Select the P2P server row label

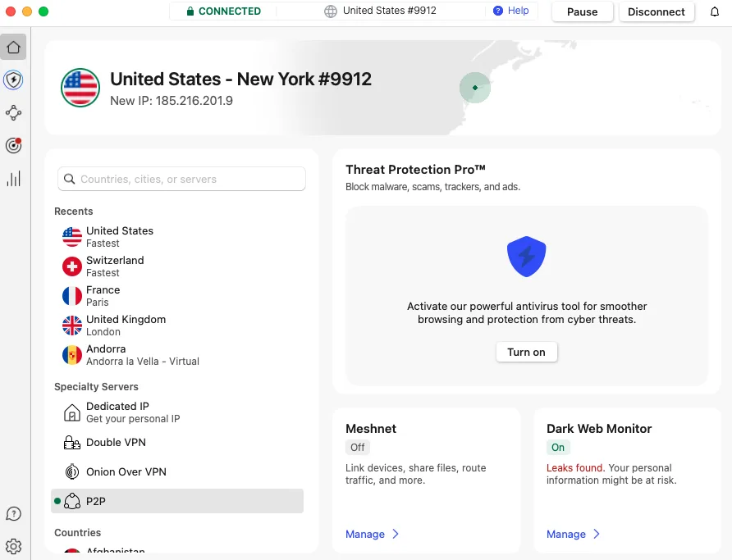(96, 501)
